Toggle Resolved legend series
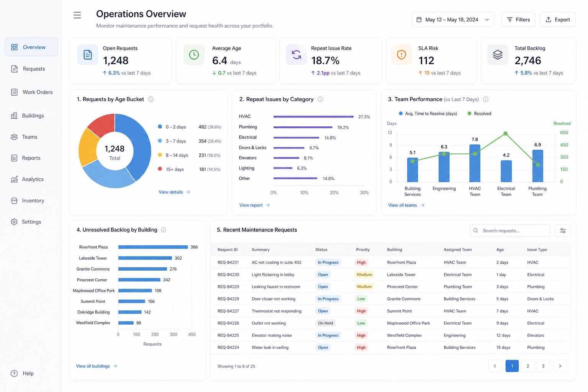 (479, 113)
